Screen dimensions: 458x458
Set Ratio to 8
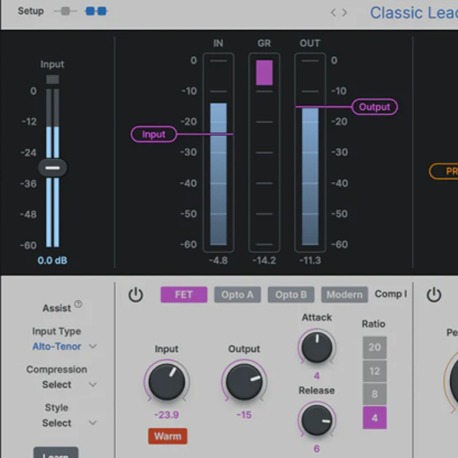(375, 394)
